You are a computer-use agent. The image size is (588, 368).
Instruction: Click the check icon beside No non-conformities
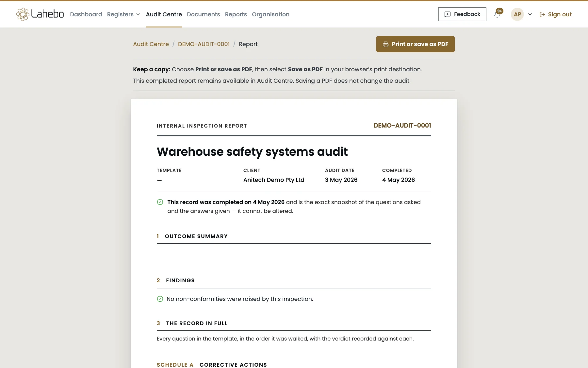coord(160,299)
